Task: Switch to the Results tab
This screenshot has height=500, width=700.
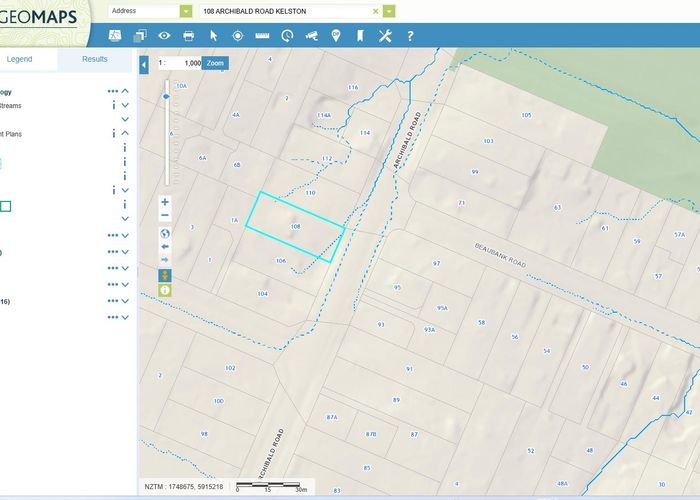Action: pyautogui.click(x=95, y=59)
